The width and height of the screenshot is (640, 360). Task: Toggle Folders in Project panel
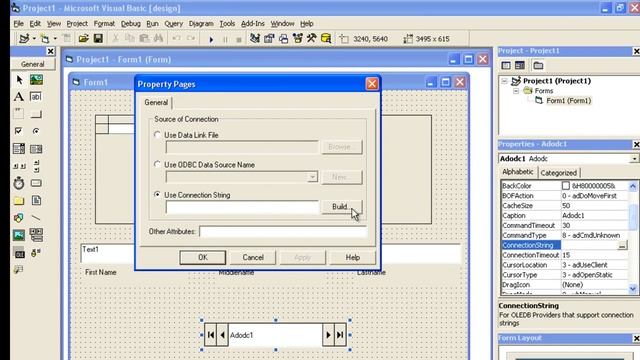(538, 65)
